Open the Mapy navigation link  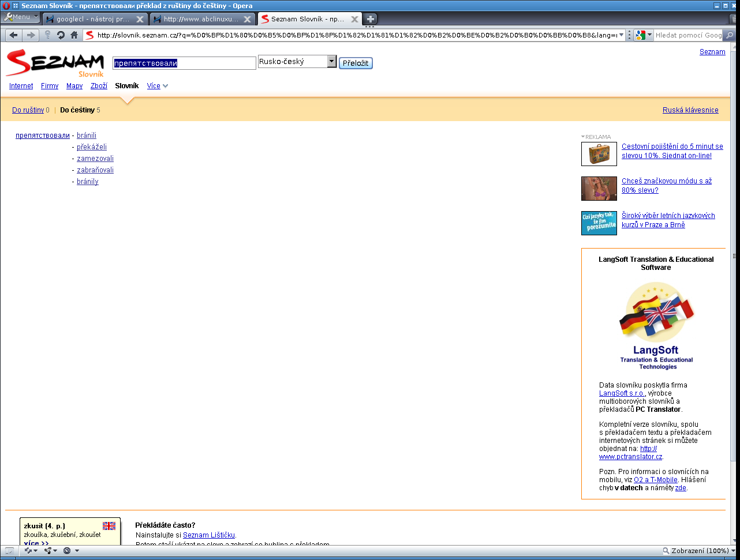pyautogui.click(x=74, y=86)
